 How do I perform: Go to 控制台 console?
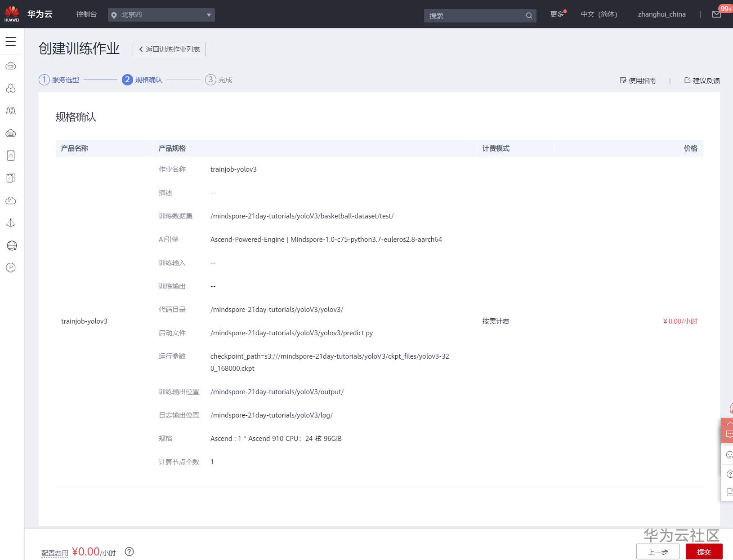[x=86, y=14]
